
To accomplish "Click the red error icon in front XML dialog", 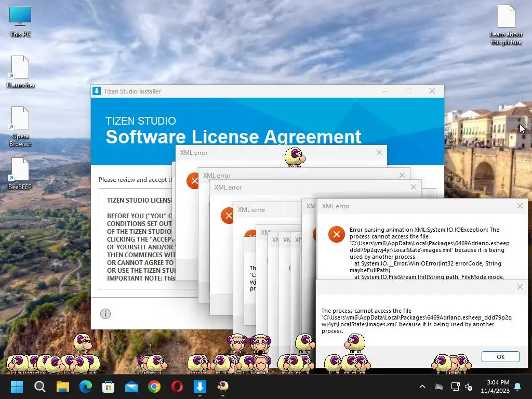I will (337, 234).
